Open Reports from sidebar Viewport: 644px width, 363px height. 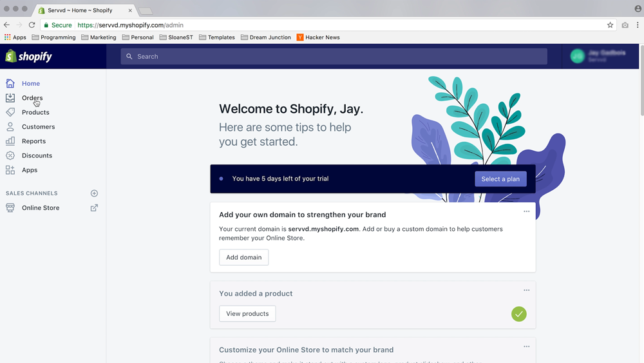point(33,141)
